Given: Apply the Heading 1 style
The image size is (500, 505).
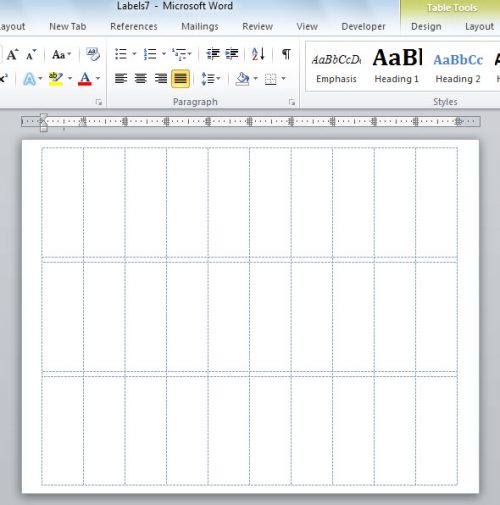Looking at the screenshot, I should tap(397, 65).
